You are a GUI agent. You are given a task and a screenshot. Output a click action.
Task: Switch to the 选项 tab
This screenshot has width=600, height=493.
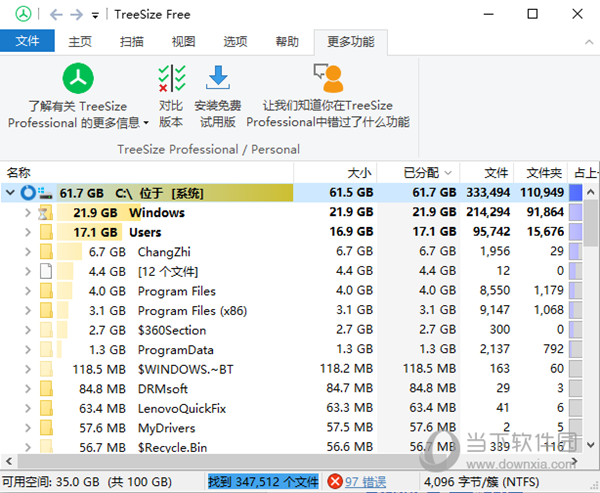235,41
